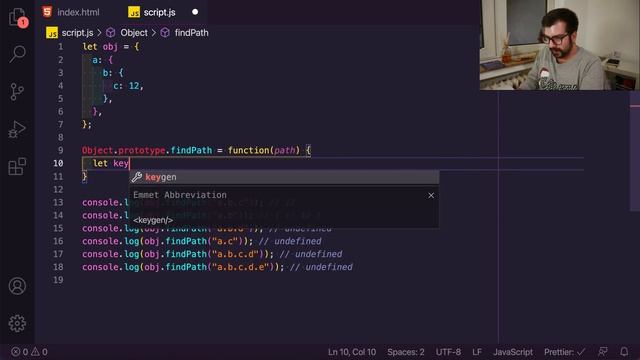Click line number 16 in the gutter

click(x=58, y=241)
